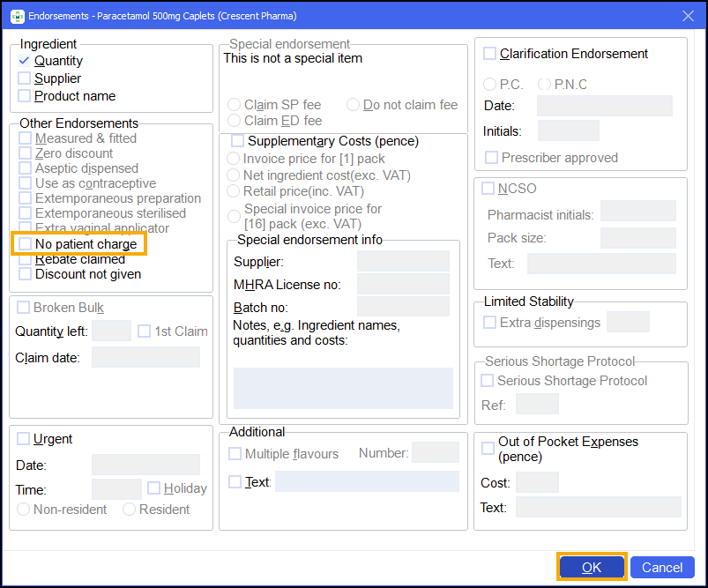Mark the prescription as Urgent
Viewport: 708px width, 588px height.
pos(23,439)
